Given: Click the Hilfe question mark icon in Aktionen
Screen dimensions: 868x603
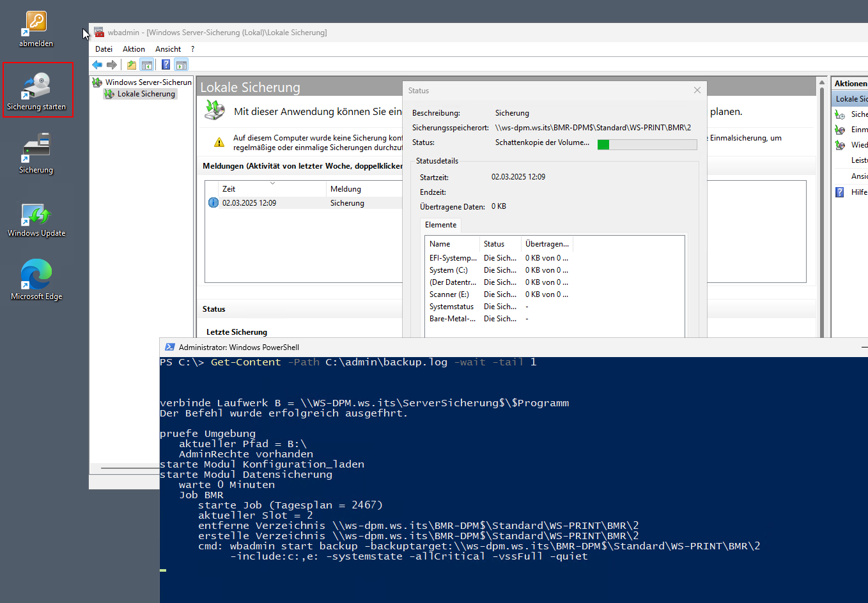Looking at the screenshot, I should point(840,192).
